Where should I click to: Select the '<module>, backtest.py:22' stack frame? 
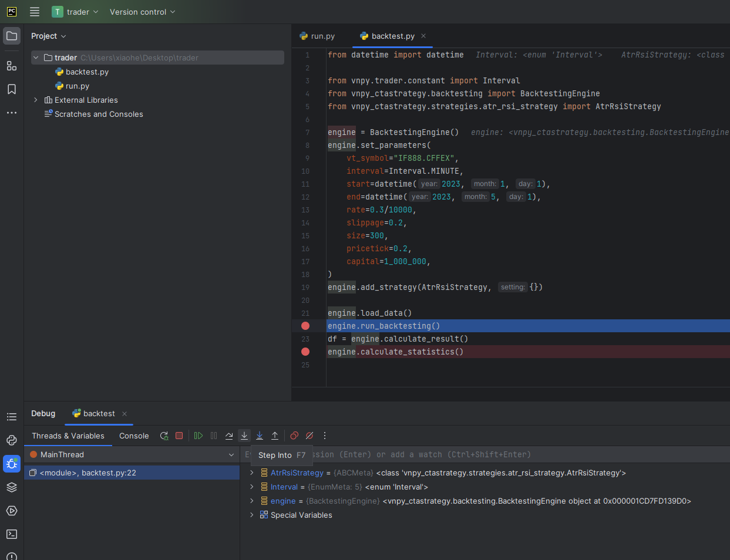132,473
